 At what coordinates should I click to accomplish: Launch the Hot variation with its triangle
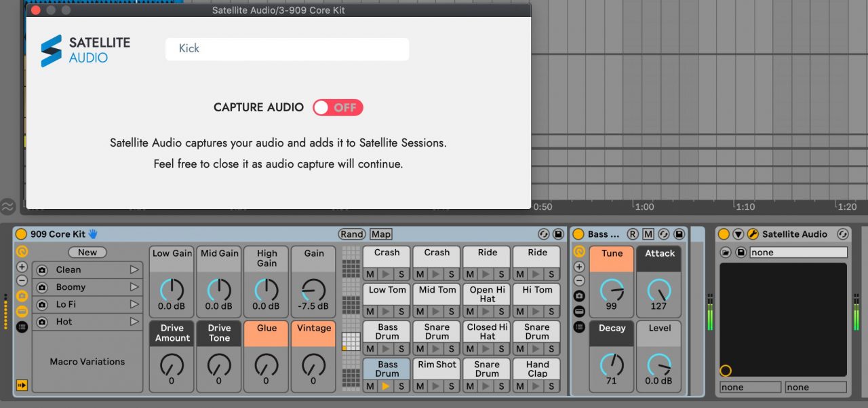[134, 322]
